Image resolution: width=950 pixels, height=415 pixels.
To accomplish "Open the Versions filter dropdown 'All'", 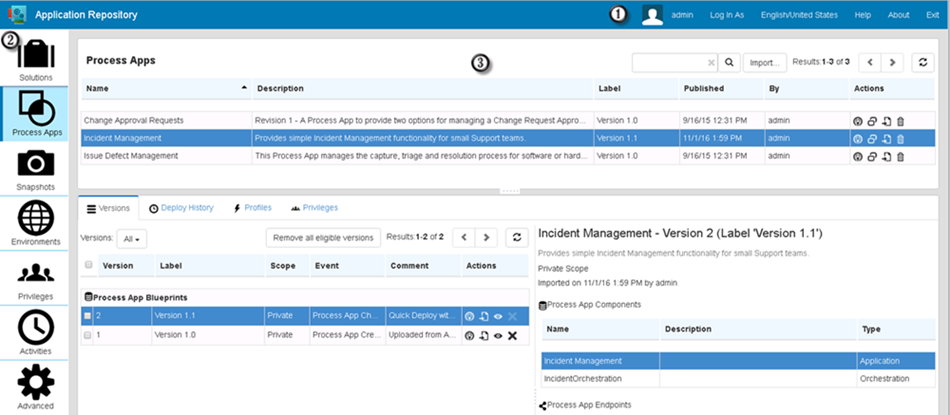I will pyautogui.click(x=131, y=239).
